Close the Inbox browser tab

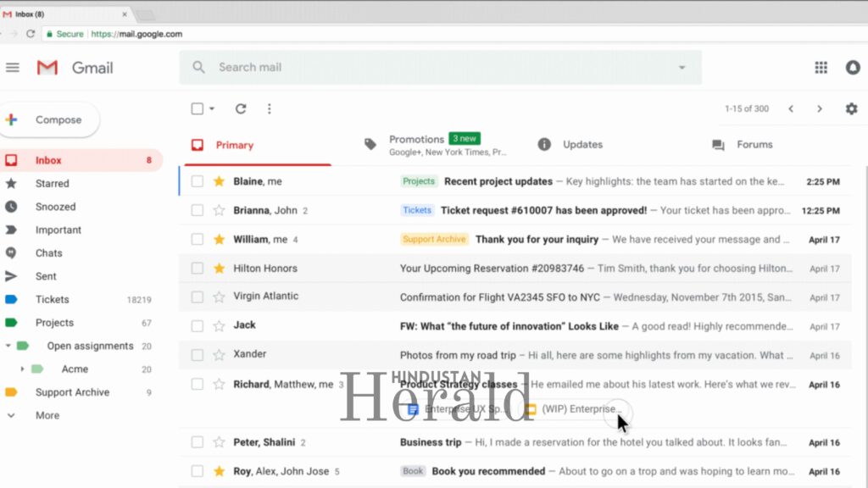tap(125, 14)
